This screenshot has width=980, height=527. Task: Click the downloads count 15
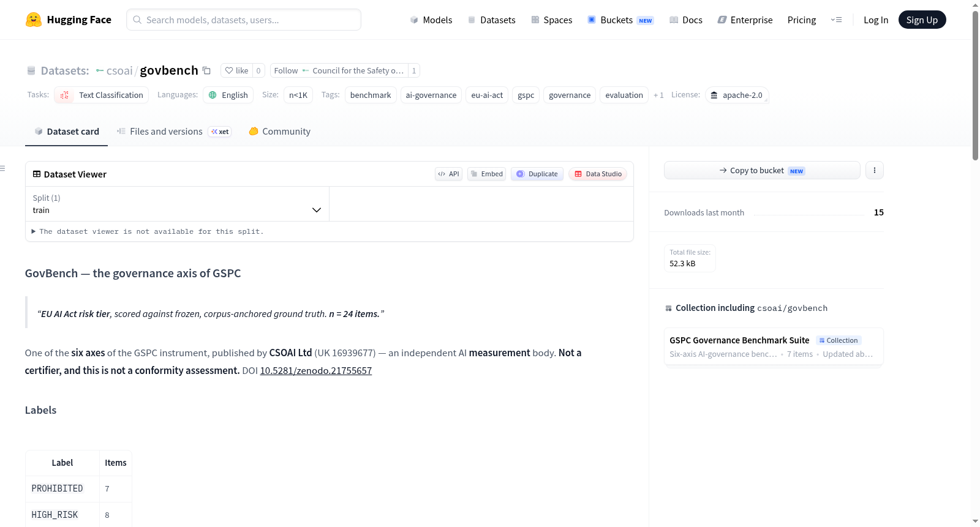[x=879, y=212]
